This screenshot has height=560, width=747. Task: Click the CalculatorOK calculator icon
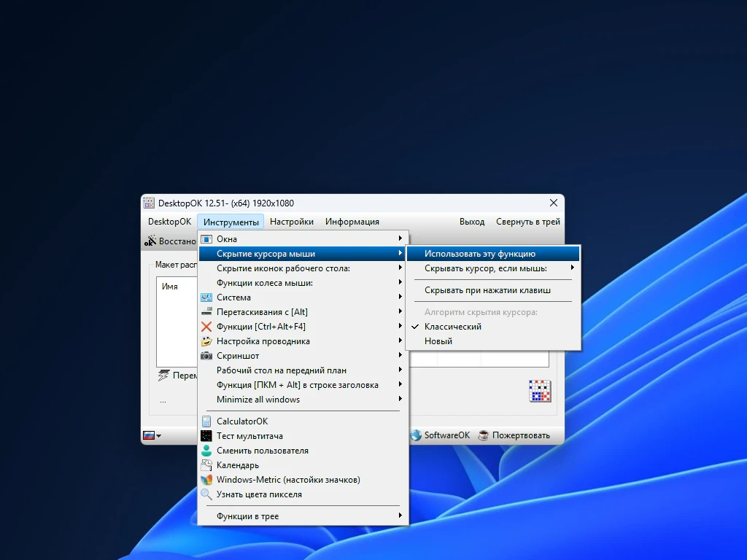click(x=206, y=421)
